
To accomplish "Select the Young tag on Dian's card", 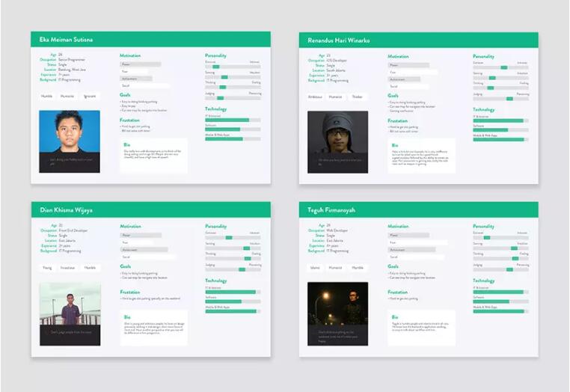I will (x=47, y=267).
